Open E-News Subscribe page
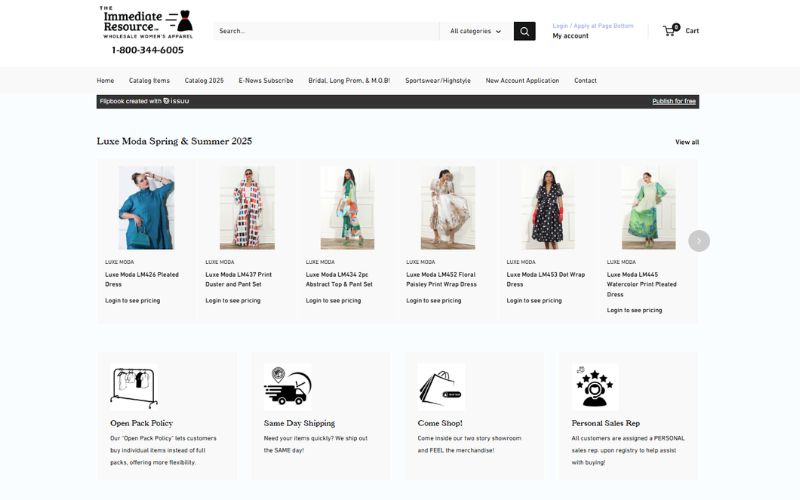The height and width of the screenshot is (500, 800). click(x=266, y=81)
